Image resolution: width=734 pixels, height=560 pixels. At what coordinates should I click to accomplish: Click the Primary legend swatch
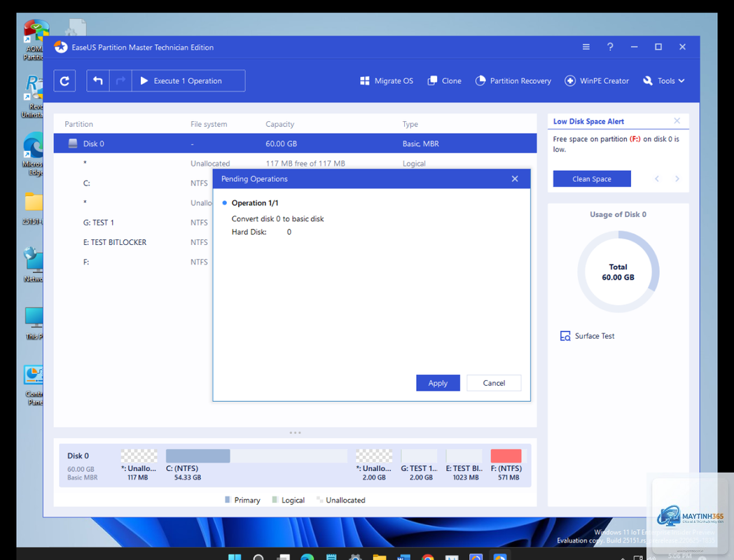tap(228, 500)
